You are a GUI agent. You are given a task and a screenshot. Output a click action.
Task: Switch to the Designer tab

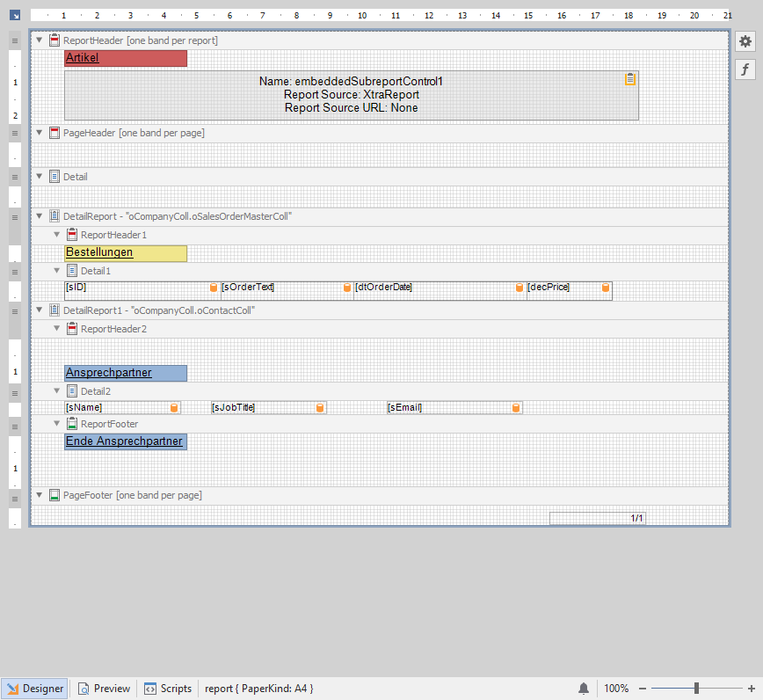pyautogui.click(x=34, y=689)
